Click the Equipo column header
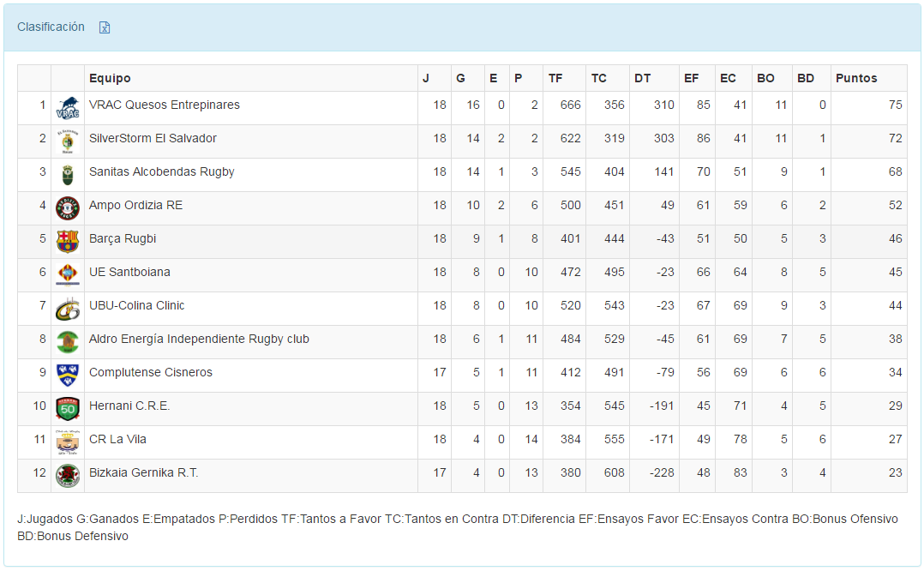 click(110, 78)
